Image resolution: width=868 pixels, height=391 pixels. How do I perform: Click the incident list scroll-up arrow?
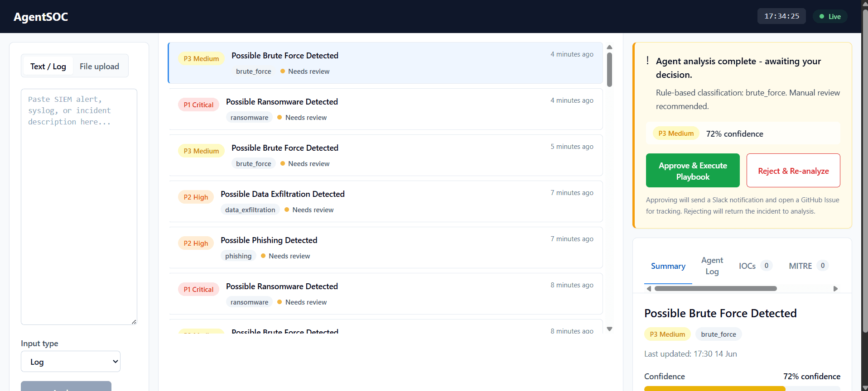tap(610, 47)
